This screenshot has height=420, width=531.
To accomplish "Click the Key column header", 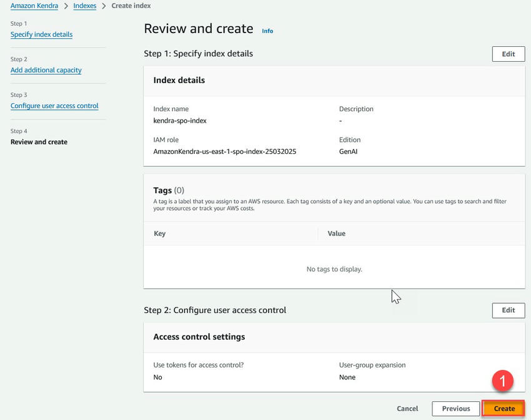I will coord(160,234).
